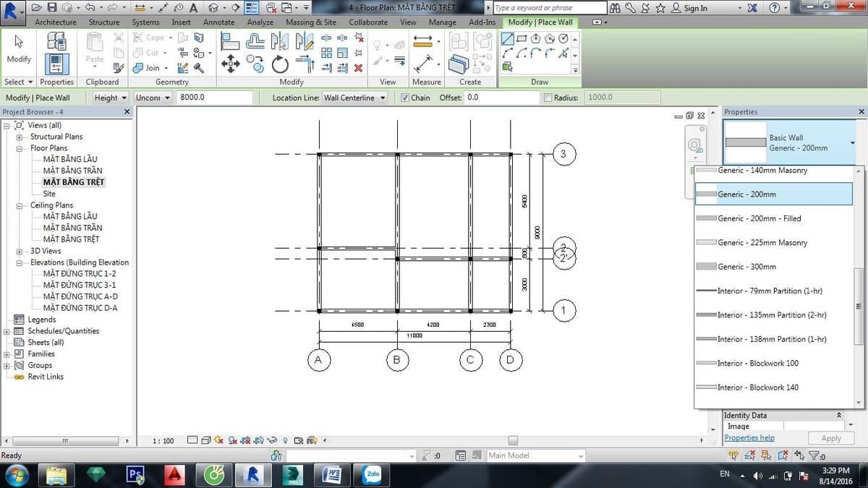Open the Architecture ribbon tab
Image resolution: width=868 pixels, height=488 pixels.
[x=56, y=22]
